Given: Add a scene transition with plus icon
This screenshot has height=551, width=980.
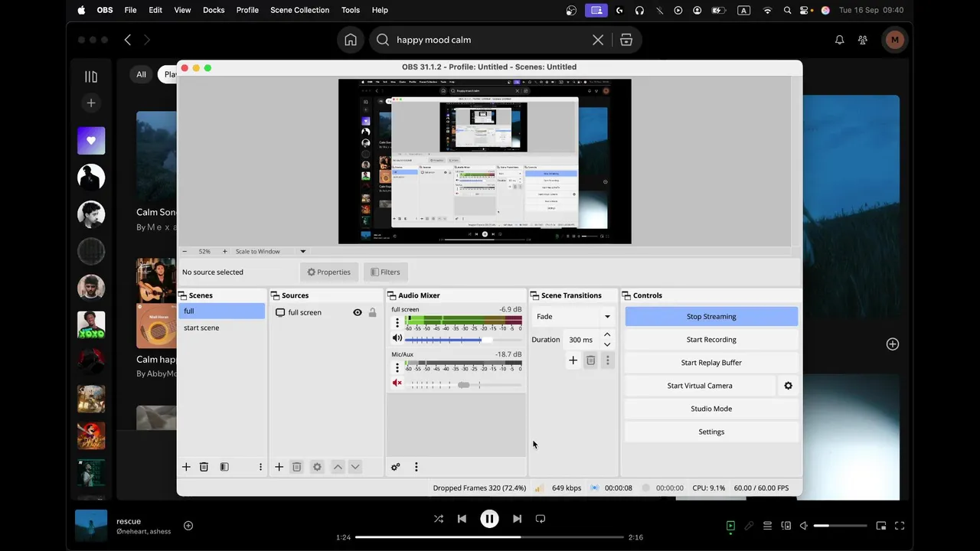Looking at the screenshot, I should click(573, 360).
